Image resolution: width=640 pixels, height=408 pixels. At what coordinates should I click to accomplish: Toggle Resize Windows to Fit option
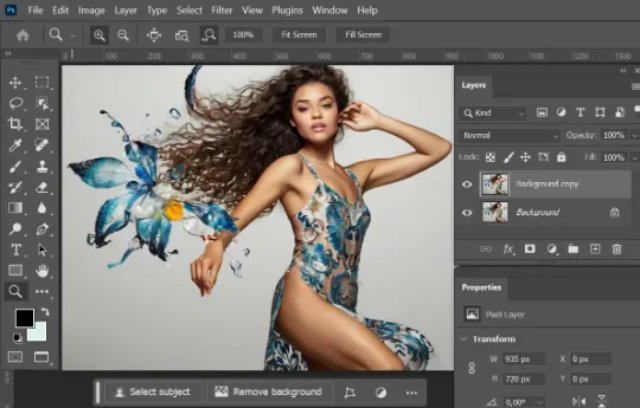tap(154, 35)
